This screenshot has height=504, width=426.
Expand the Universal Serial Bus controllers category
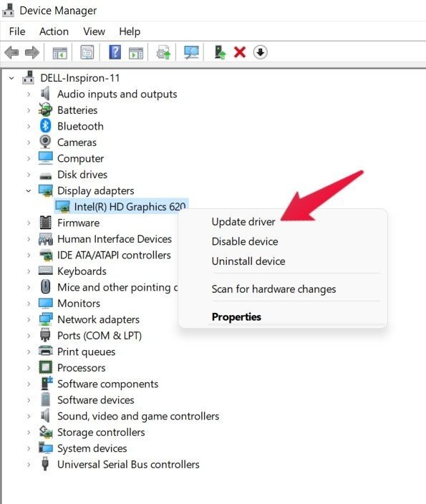(x=29, y=465)
